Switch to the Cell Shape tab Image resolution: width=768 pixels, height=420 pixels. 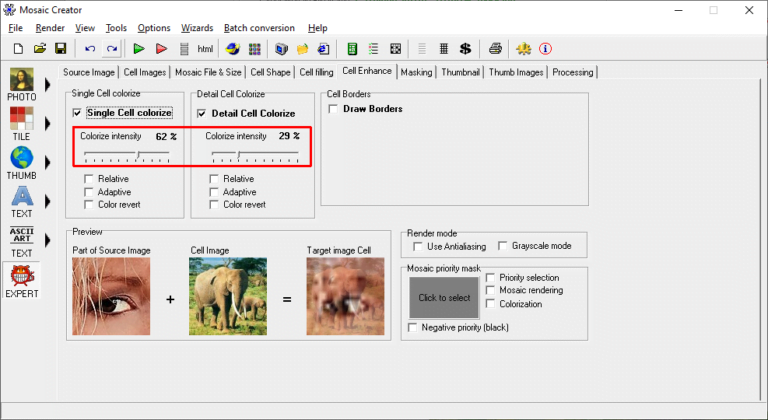[x=270, y=72]
